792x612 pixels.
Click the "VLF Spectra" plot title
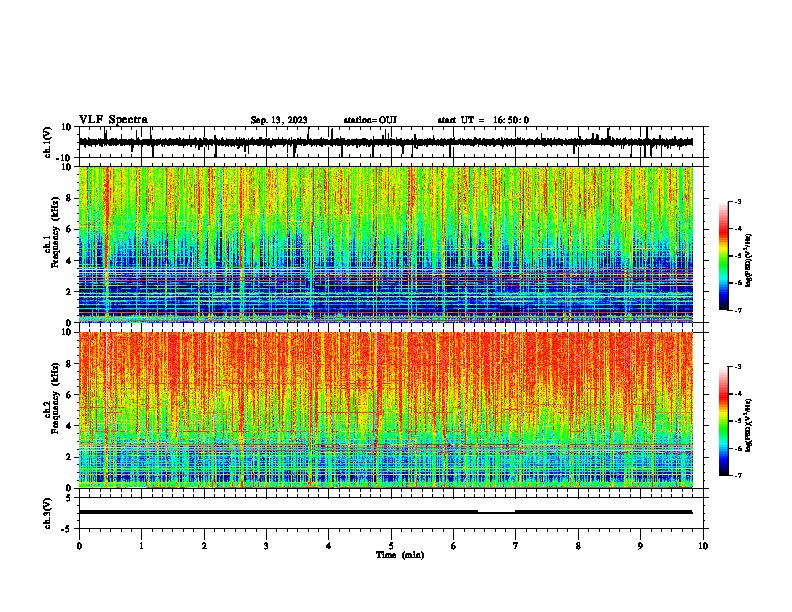pyautogui.click(x=113, y=120)
